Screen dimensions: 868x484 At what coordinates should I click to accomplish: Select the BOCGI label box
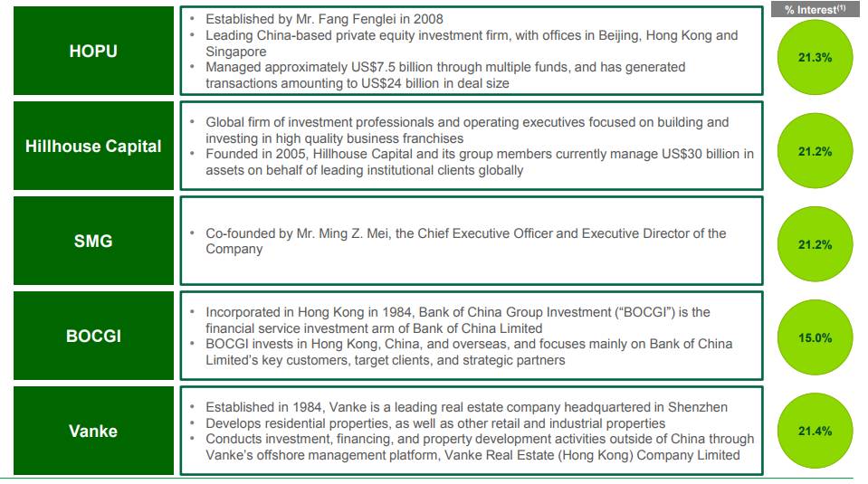[x=93, y=336]
